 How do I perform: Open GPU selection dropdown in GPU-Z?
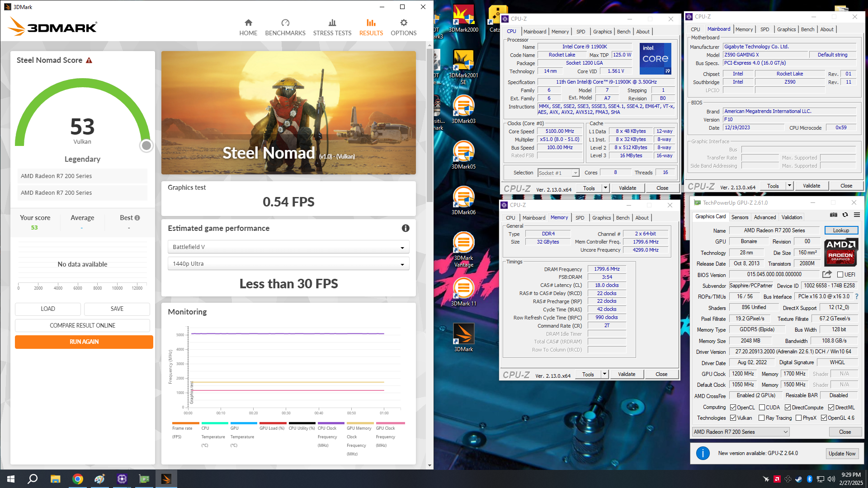[x=741, y=432]
